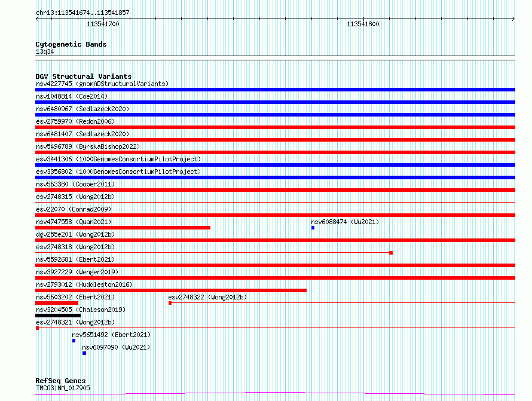Open variant esv2748315 (Wong2012b) label
532x401 pixels.
pyautogui.click(x=75, y=197)
